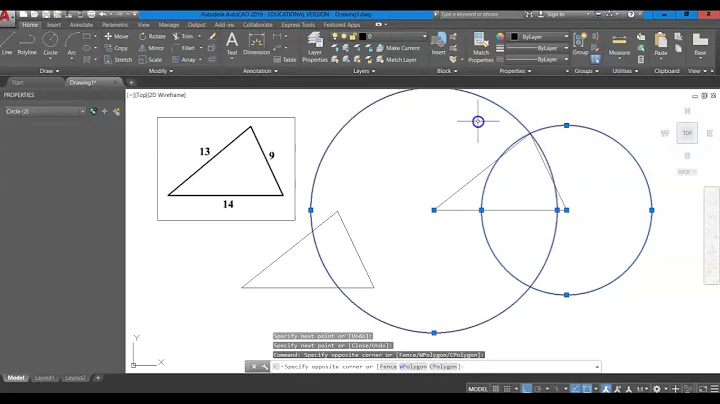
Task: Select the Polyline tool
Action: (x=27, y=44)
